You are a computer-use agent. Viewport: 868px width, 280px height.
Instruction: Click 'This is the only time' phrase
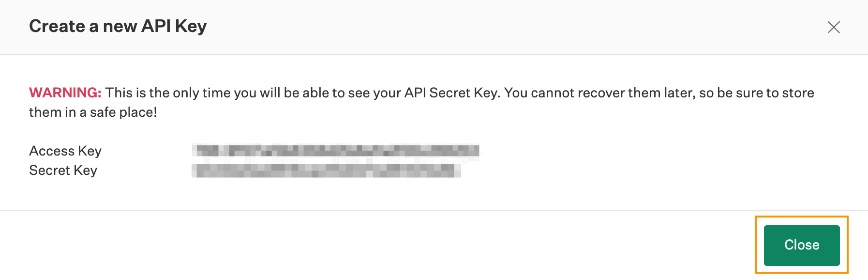coord(168,93)
